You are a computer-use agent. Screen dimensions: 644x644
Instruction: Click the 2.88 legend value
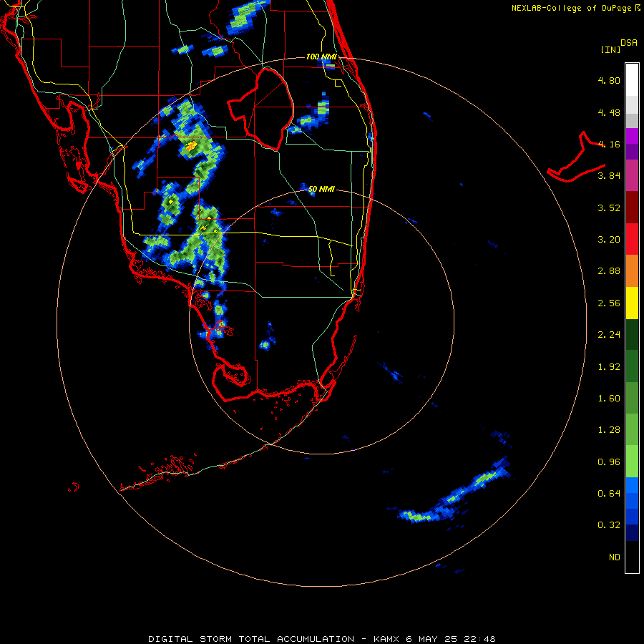[609, 271]
